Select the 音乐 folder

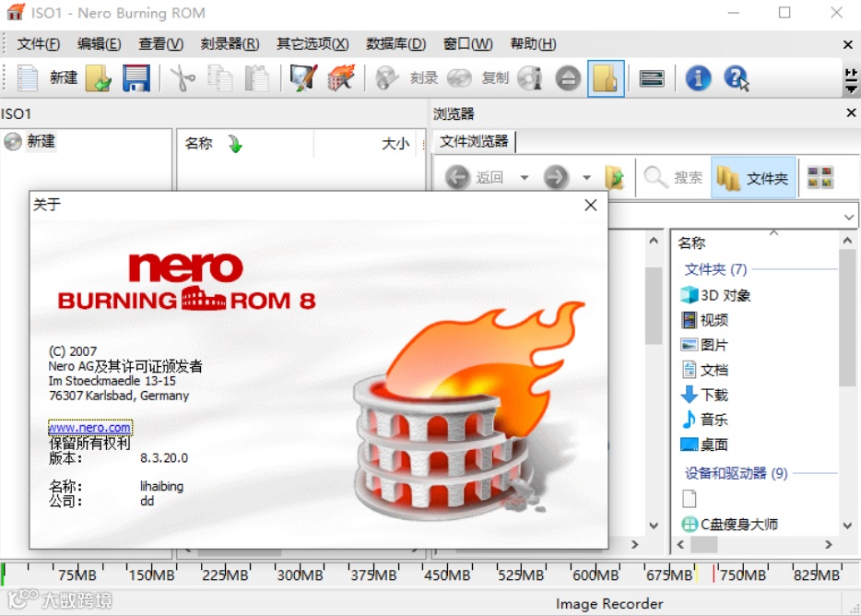(704, 420)
